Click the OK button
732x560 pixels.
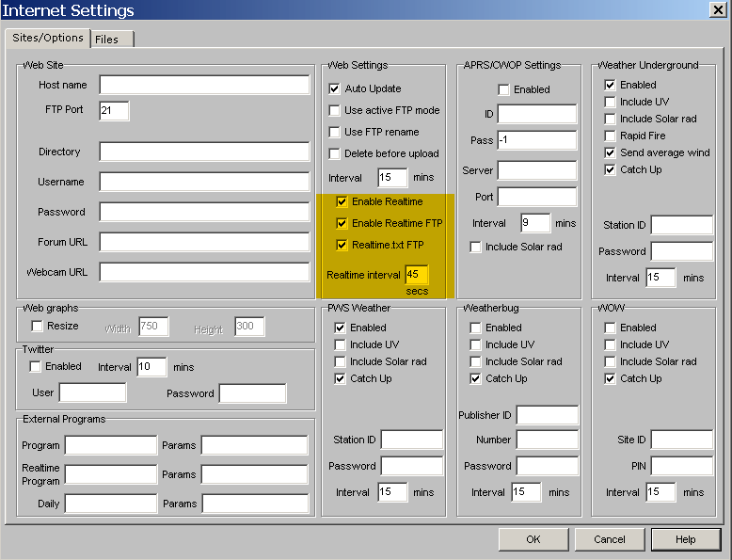pyautogui.click(x=533, y=539)
